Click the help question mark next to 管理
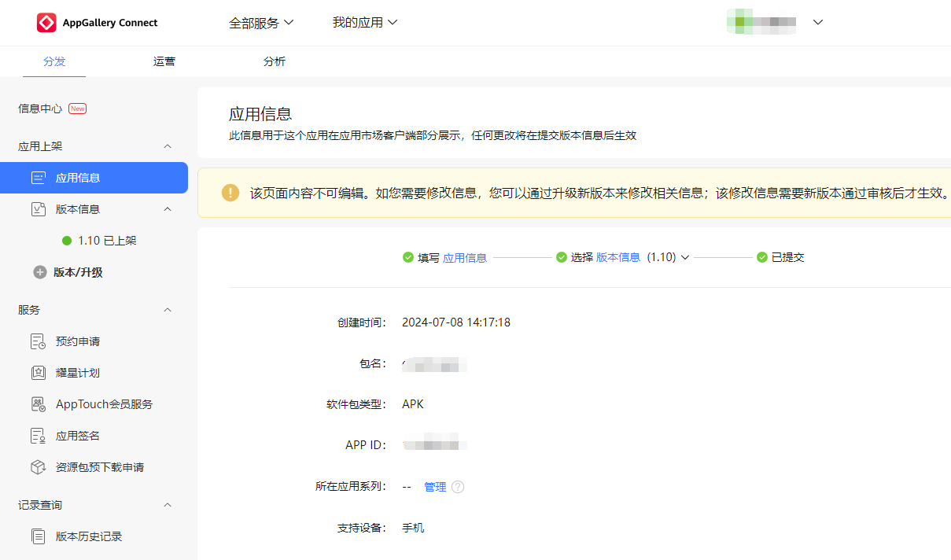The width and height of the screenshot is (951, 560). [x=458, y=487]
